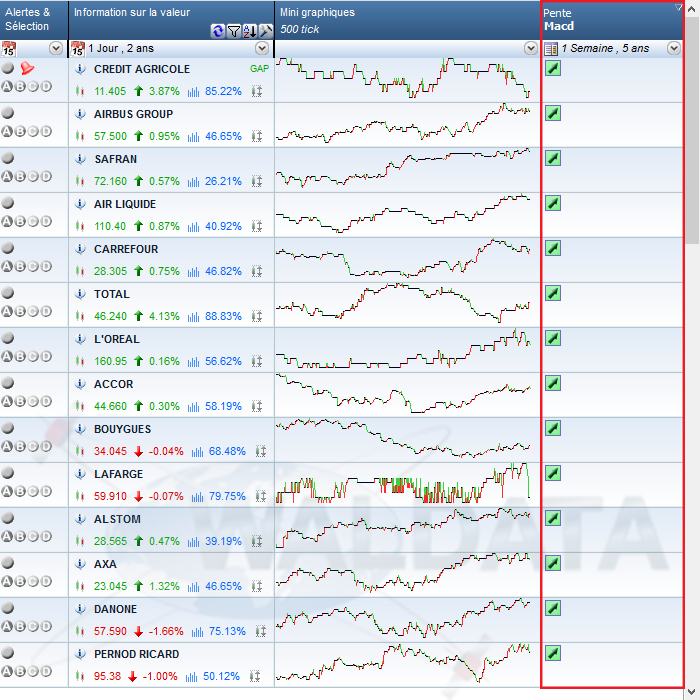Open the ACCOR mini chart

pos(403,393)
